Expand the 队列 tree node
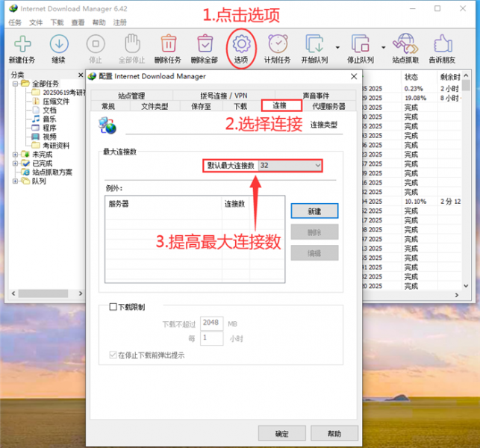Screen dimensions: 480x448 coord(15,181)
